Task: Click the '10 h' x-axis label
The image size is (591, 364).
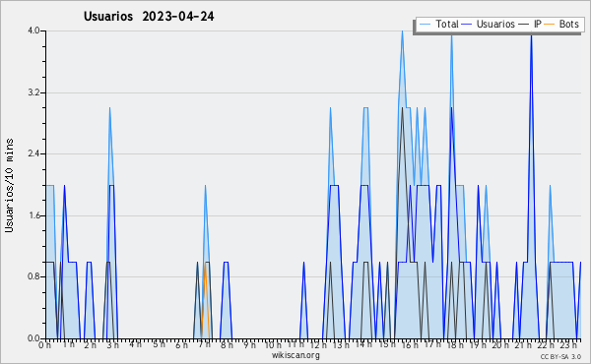Action: (273, 345)
